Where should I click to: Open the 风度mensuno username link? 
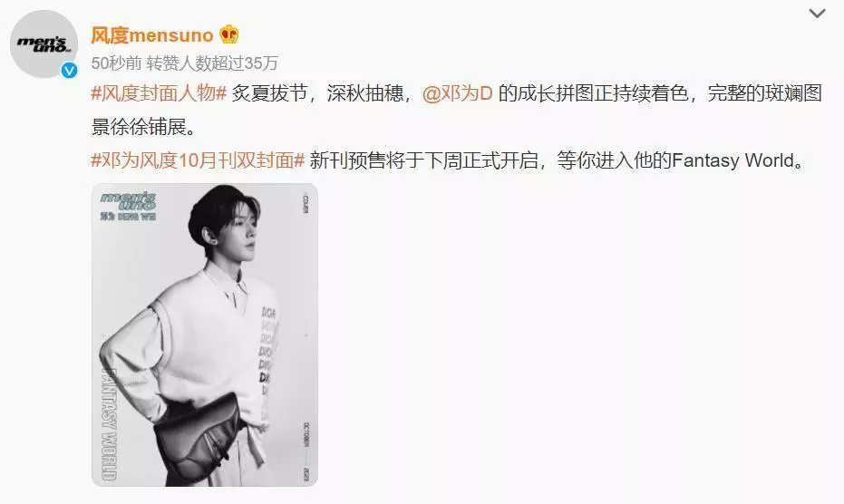click(x=151, y=35)
